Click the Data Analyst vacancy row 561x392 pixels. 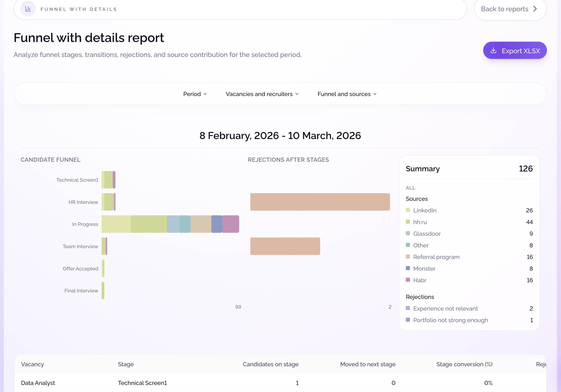(38, 383)
